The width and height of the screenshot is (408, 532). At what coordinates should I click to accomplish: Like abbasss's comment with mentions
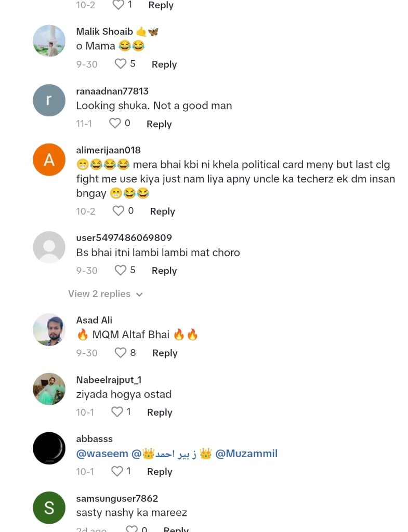(x=117, y=471)
